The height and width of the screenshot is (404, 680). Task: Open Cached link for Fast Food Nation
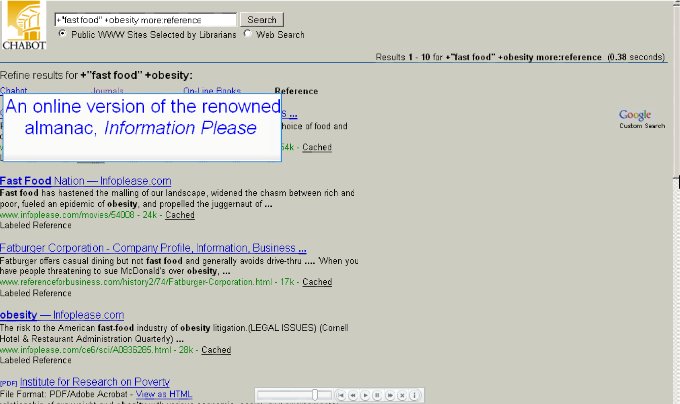coord(180,215)
